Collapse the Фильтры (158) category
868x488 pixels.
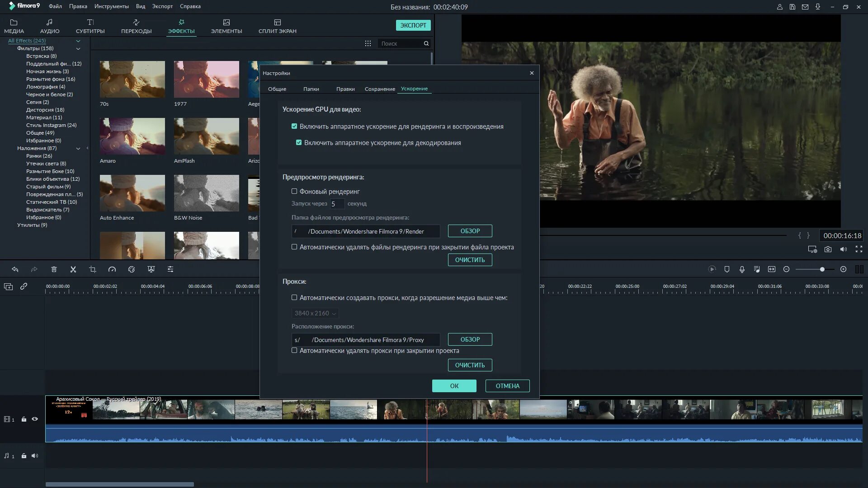[78, 49]
